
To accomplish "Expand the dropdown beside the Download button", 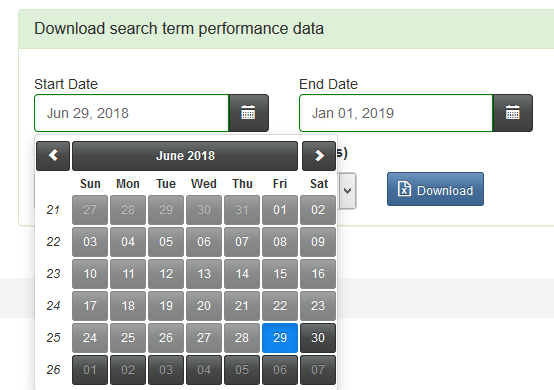I will coord(347,191).
